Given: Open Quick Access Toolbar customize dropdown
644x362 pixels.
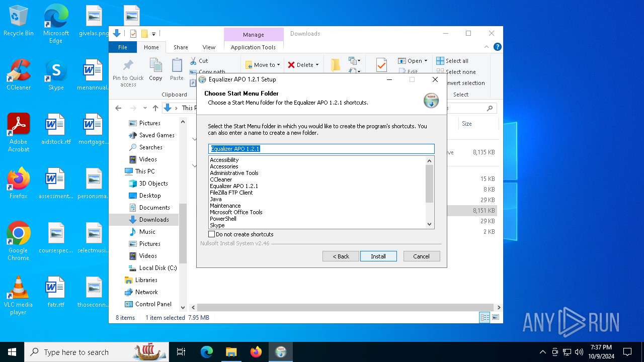Looking at the screenshot, I should point(153,34).
